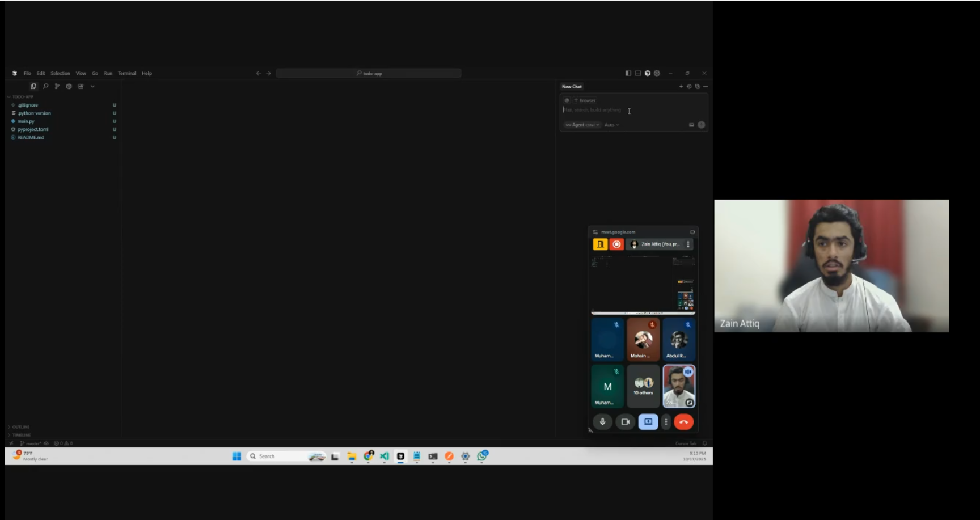Add Browser context to chat
Viewport: 980px width, 520px height.
tap(585, 100)
